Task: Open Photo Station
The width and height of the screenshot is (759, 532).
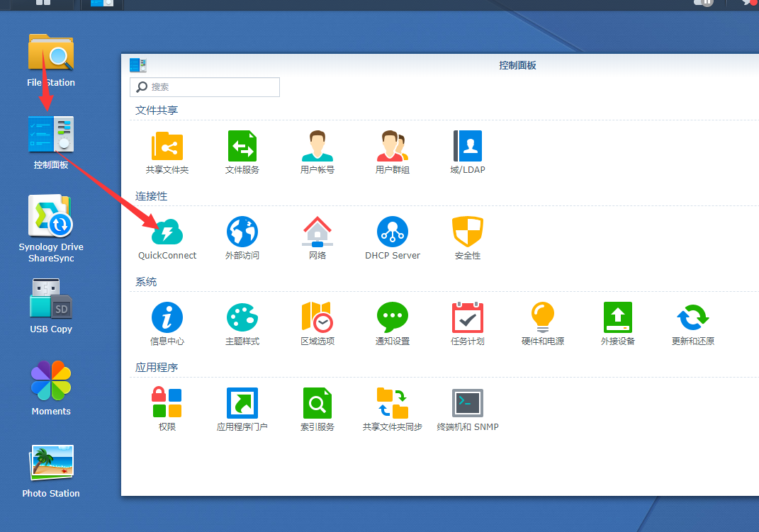Action: pyautogui.click(x=51, y=472)
